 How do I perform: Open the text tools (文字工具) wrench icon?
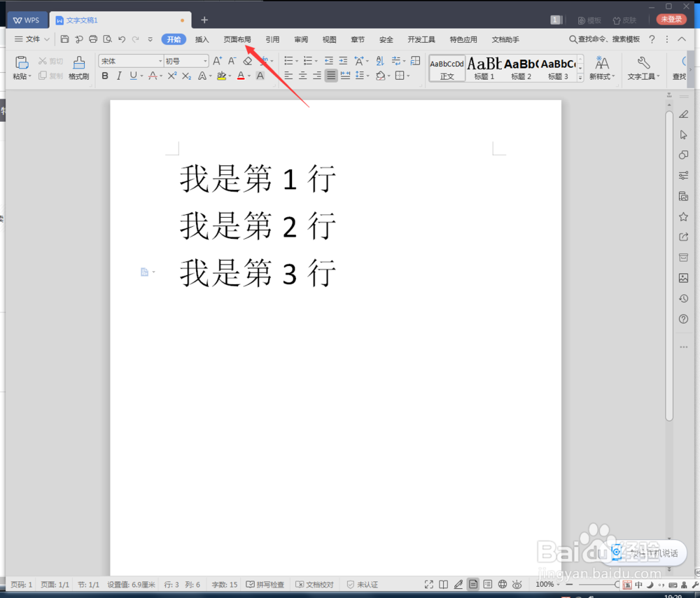[643, 68]
